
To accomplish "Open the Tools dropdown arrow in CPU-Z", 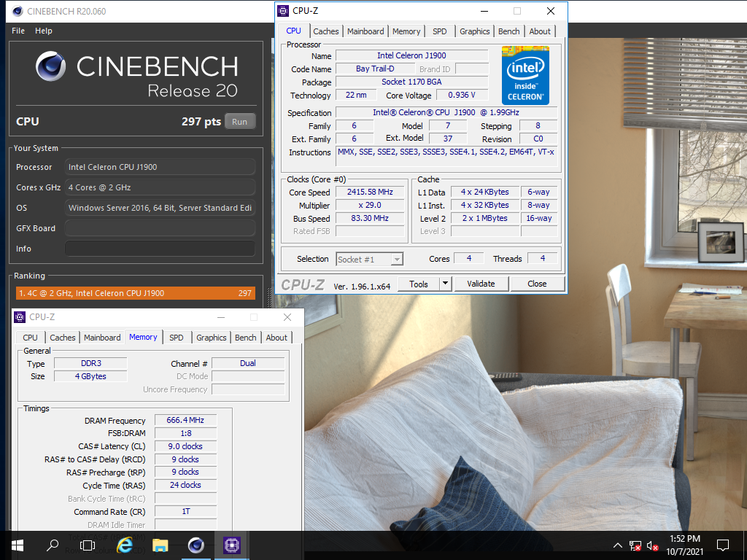I will [x=445, y=284].
